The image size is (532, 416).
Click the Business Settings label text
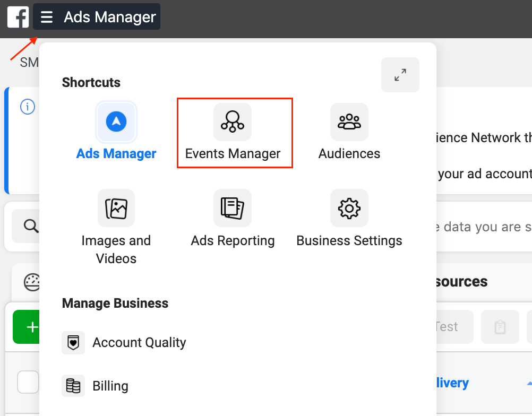coord(349,241)
